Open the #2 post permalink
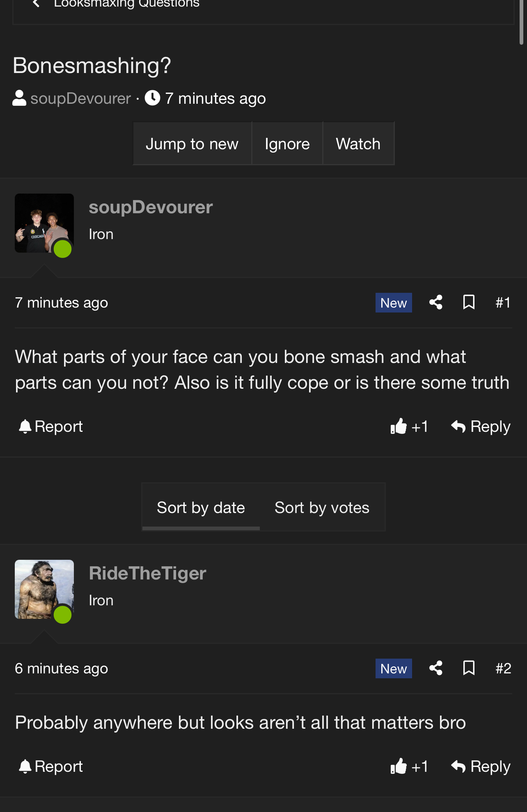This screenshot has width=527, height=812. coord(503,668)
